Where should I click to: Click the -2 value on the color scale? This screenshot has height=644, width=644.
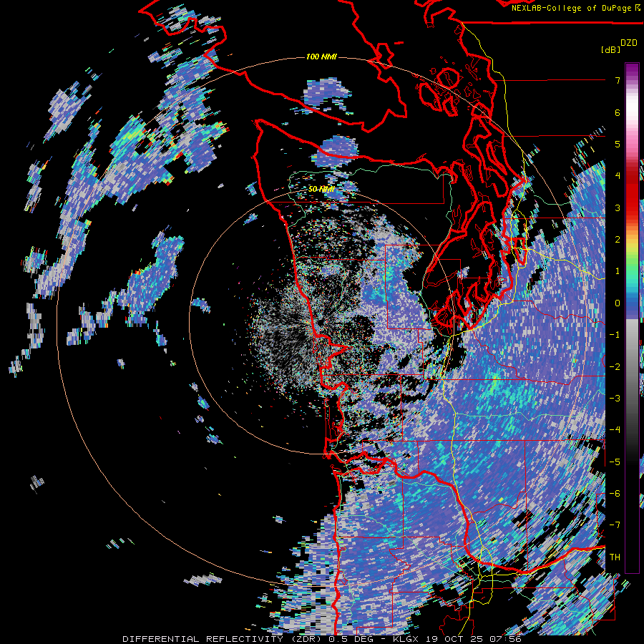pos(615,367)
